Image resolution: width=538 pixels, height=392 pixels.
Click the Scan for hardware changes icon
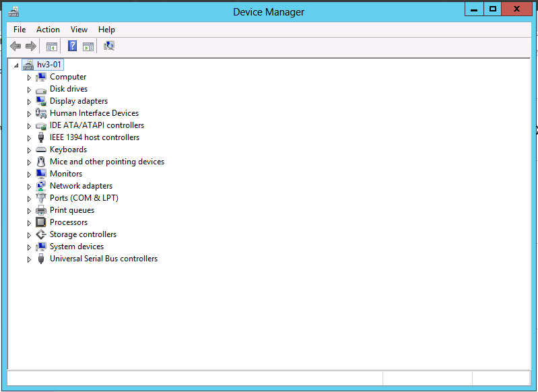[109, 46]
